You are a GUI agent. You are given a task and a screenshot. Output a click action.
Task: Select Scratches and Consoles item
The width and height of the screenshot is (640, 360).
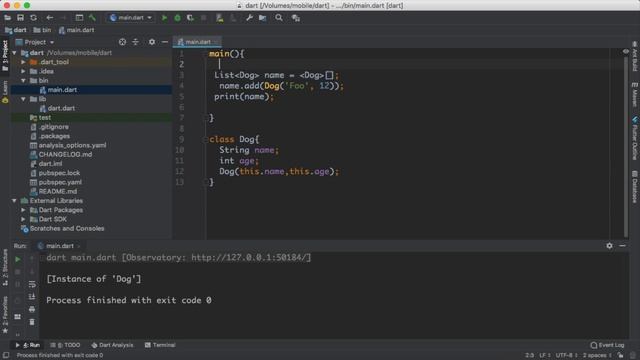point(67,229)
